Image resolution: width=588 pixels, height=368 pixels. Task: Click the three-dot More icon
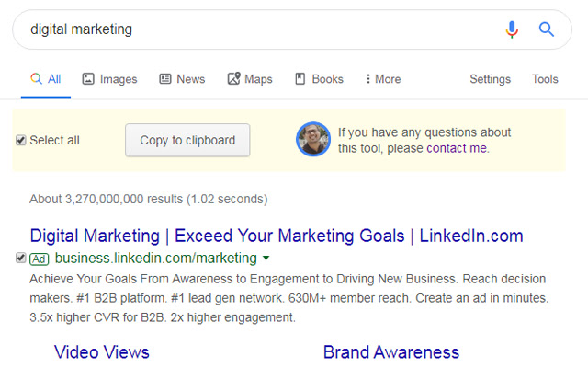click(367, 79)
